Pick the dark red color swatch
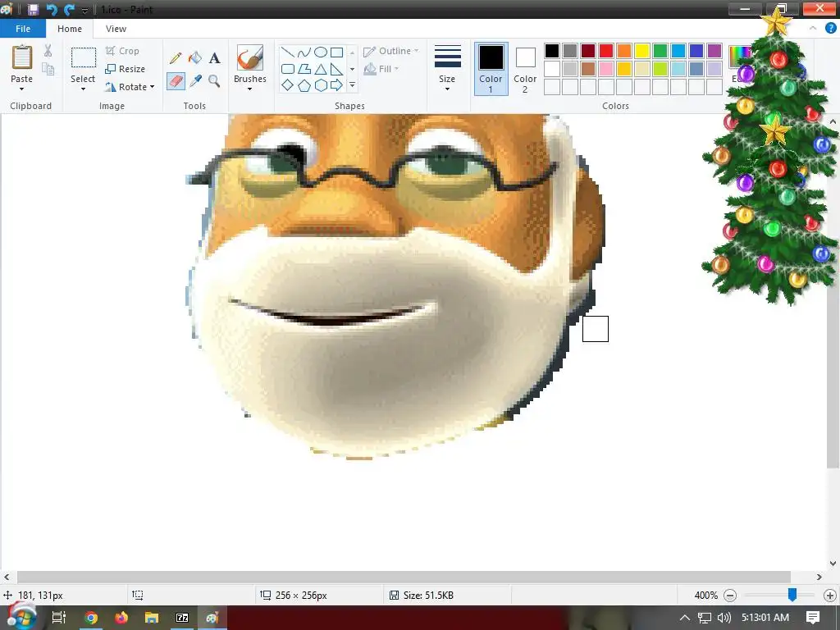 point(587,51)
